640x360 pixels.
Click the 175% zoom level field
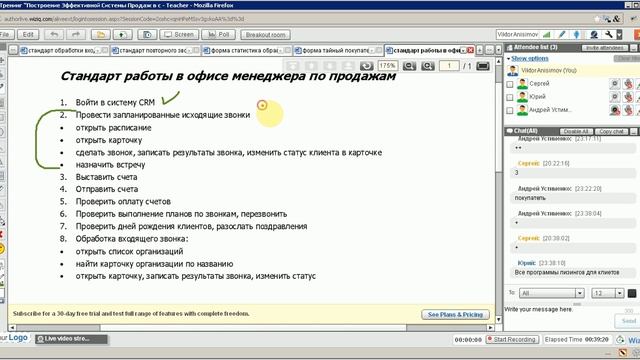[387, 66]
